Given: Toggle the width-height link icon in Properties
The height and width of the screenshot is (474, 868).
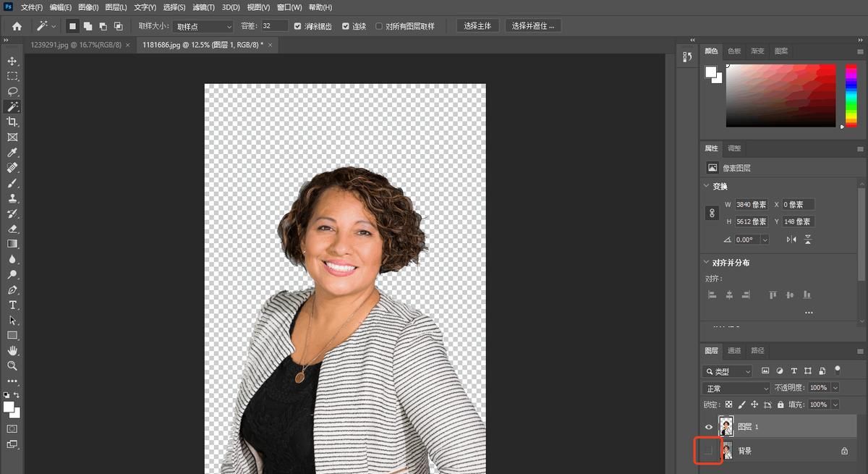Looking at the screenshot, I should pyautogui.click(x=712, y=213).
